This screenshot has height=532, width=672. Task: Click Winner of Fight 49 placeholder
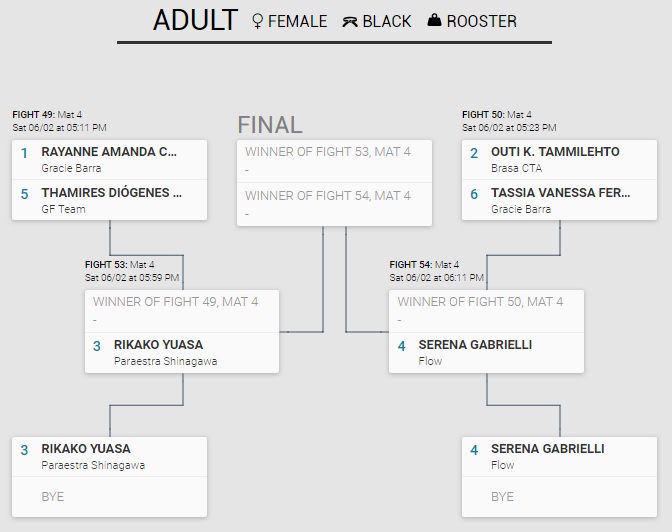click(x=175, y=301)
